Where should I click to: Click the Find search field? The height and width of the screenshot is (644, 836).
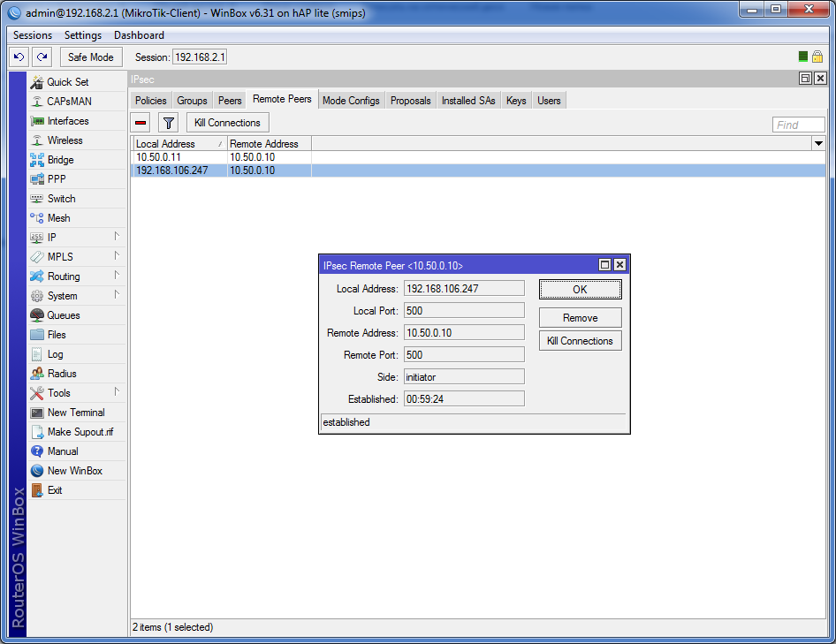(798, 125)
